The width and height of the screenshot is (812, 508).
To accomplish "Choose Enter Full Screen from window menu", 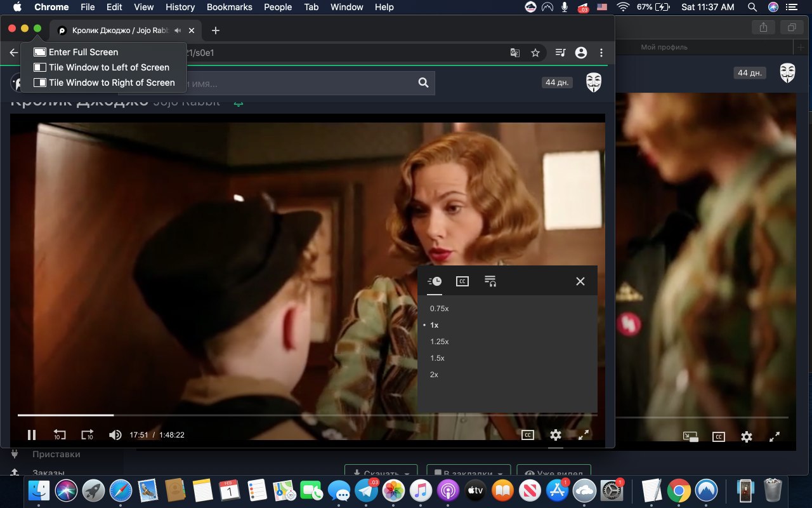I will [104, 52].
